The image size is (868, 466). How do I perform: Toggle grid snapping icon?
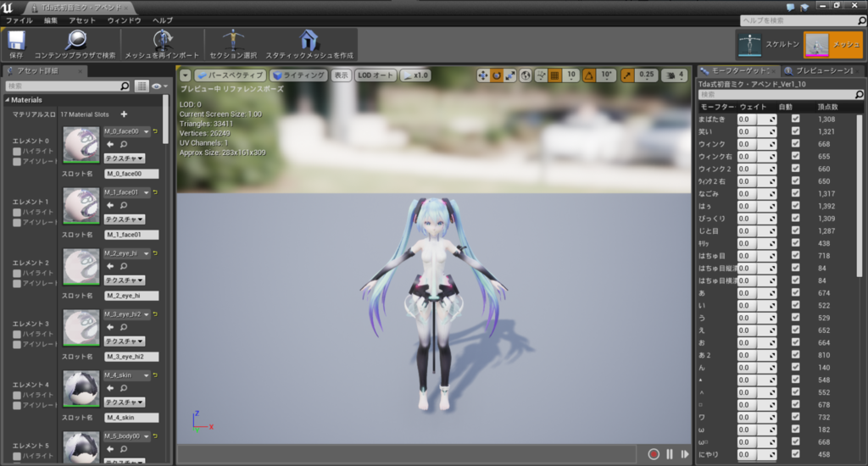click(x=554, y=75)
